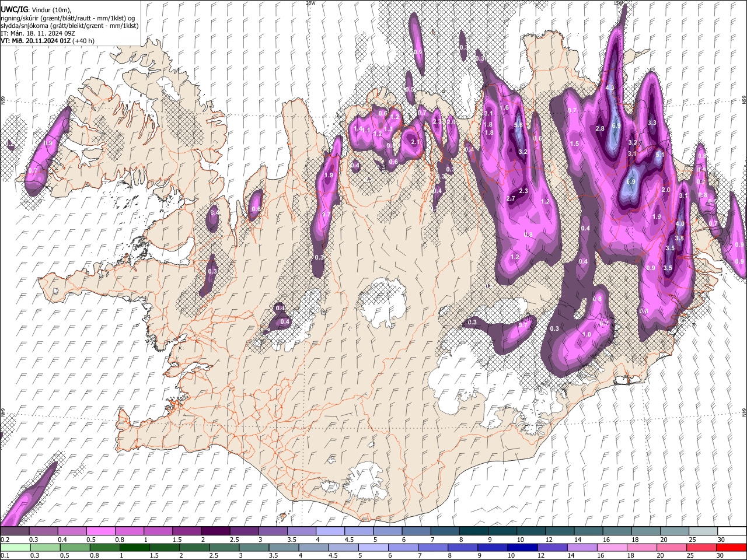The width and height of the screenshot is (747, 560).
Task: Click the 1.6 precipitation value on the map
Action: [504, 107]
